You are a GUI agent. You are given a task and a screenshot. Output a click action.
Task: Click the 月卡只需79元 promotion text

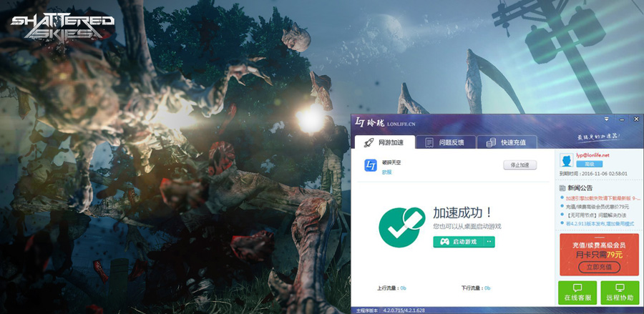coord(599,255)
